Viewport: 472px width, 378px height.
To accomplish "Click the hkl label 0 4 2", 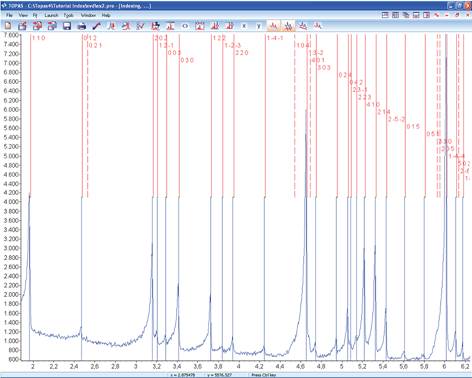I will (x=356, y=82).
